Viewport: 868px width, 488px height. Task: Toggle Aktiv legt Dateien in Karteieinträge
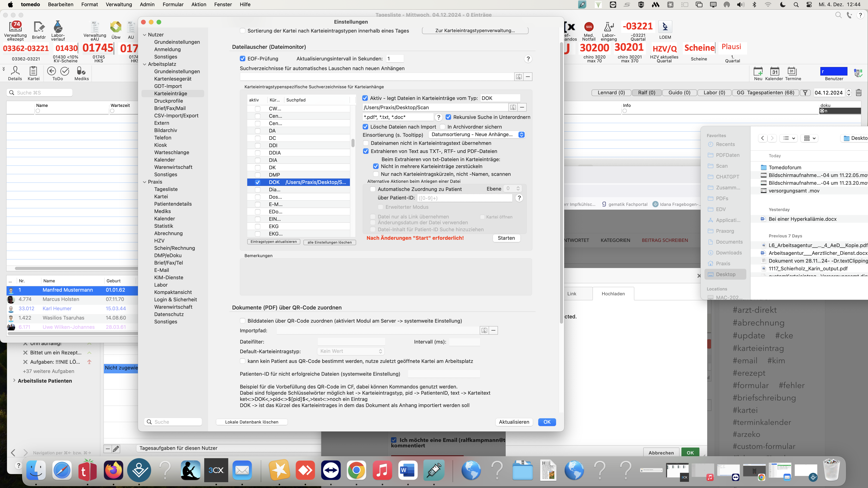pos(365,98)
